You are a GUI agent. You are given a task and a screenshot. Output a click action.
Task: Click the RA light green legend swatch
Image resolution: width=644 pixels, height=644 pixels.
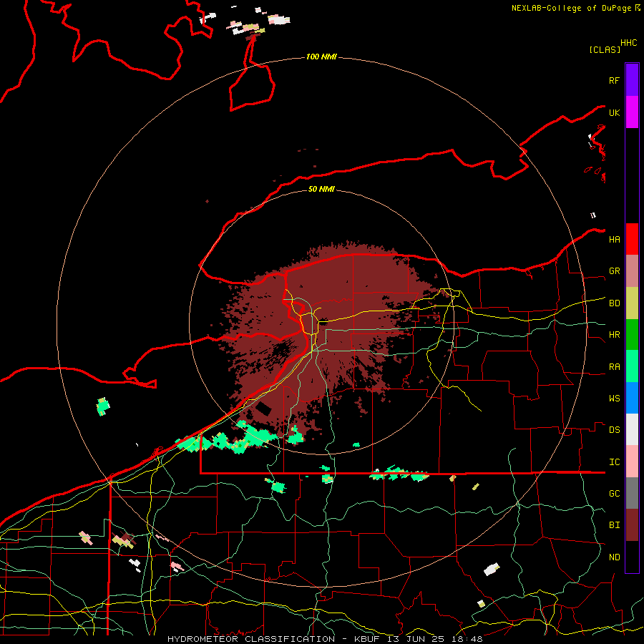coord(632,366)
